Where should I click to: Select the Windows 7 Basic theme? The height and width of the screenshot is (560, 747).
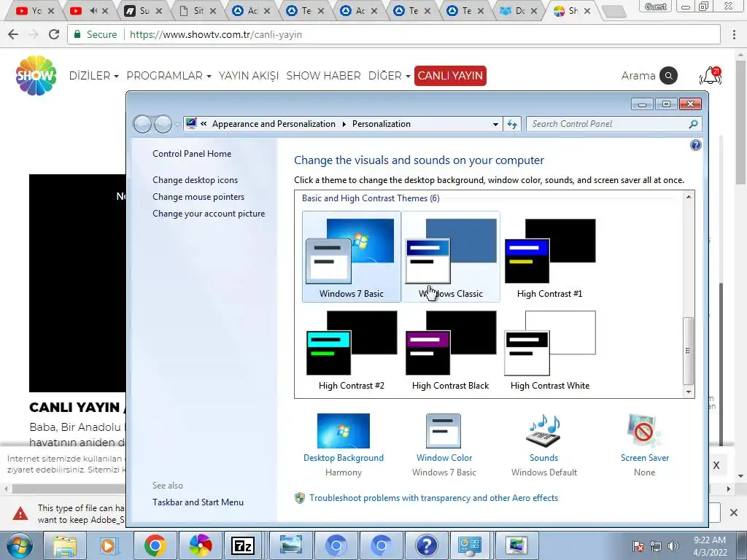point(352,257)
